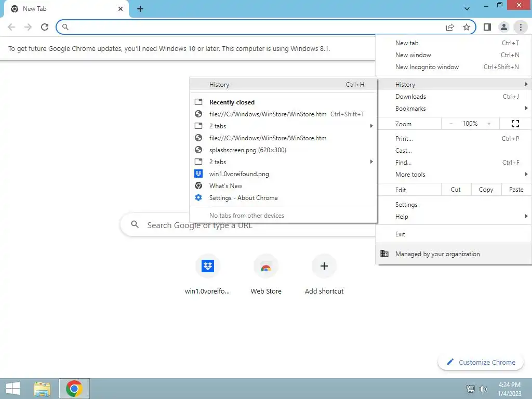Reopen WinStore.htm with Ctrl+Shift+T entry
Screen dimensions: 532x399
tap(283, 114)
